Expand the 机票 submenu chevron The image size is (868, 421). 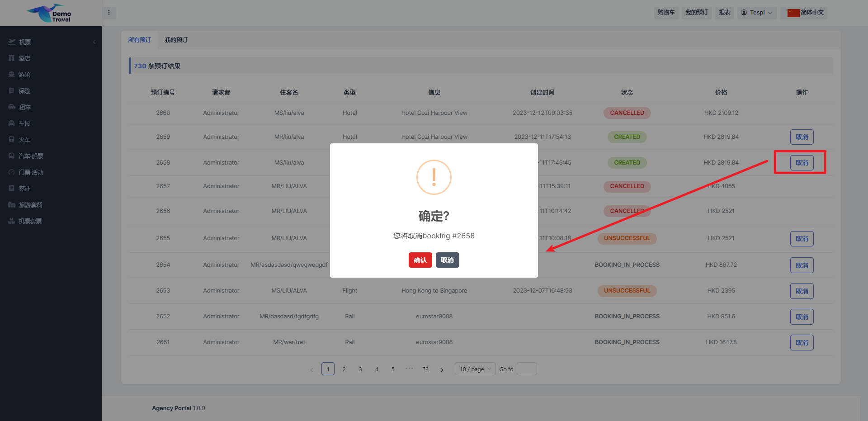(94, 42)
